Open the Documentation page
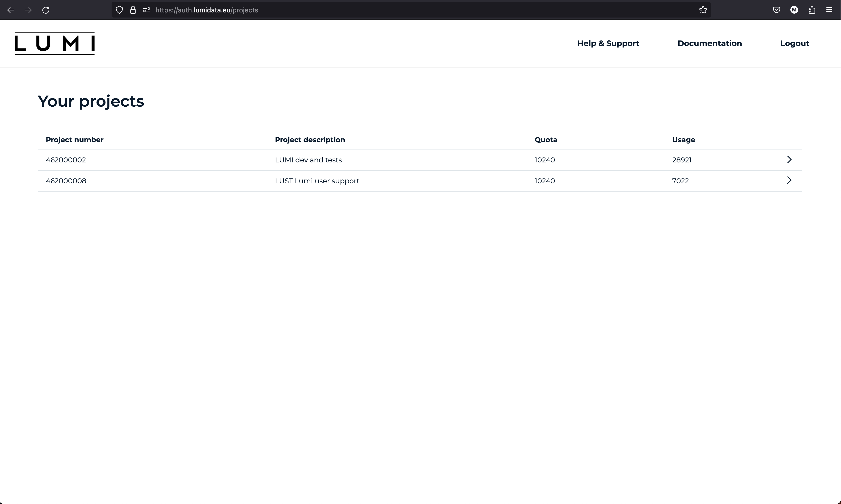 [x=710, y=43]
